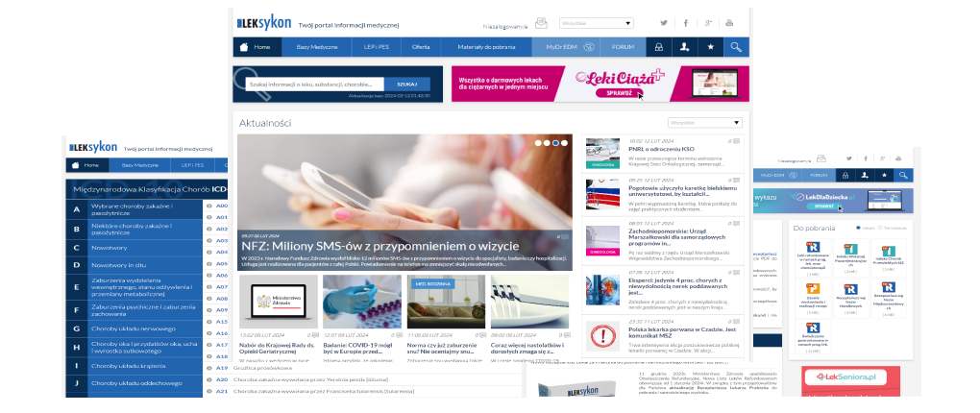The height and width of the screenshot is (413, 980).
Task: Open the star favorites icon in main navbar
Action: (710, 47)
